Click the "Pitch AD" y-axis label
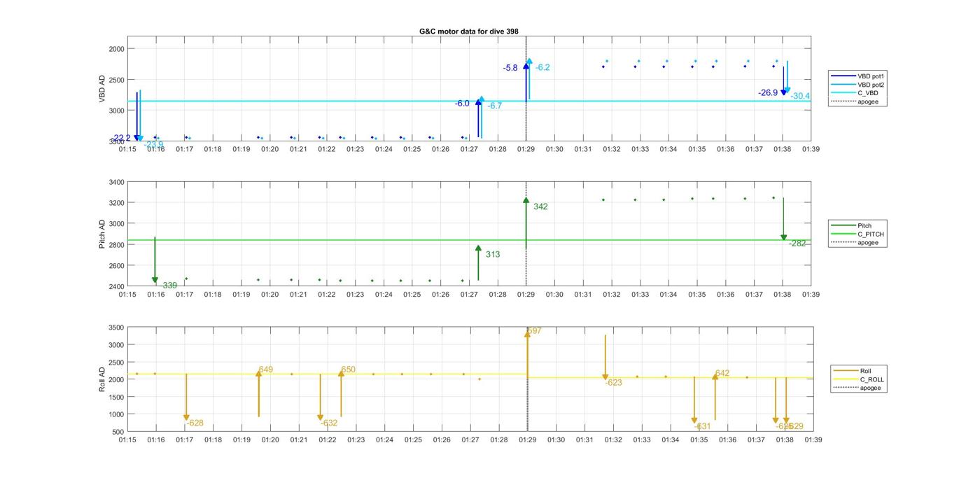The height and width of the screenshot is (485, 980). [x=101, y=234]
